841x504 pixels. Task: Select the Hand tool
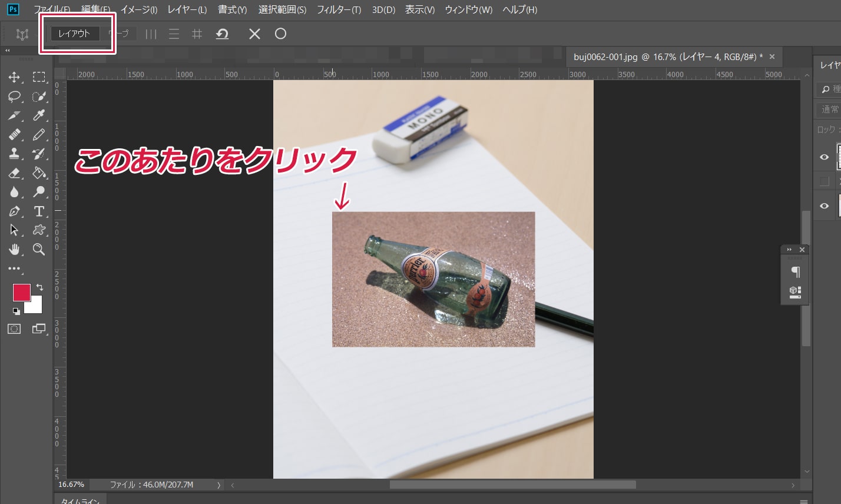click(x=14, y=249)
